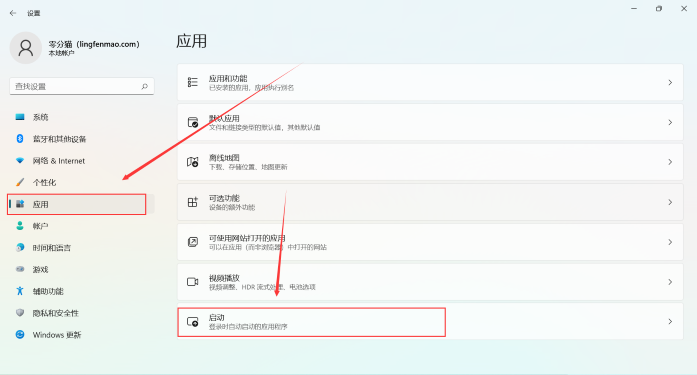This screenshot has width=697, height=375.
Task: Click the 设备的额外功能 subtitle under 可选功能
Action: tap(232, 207)
